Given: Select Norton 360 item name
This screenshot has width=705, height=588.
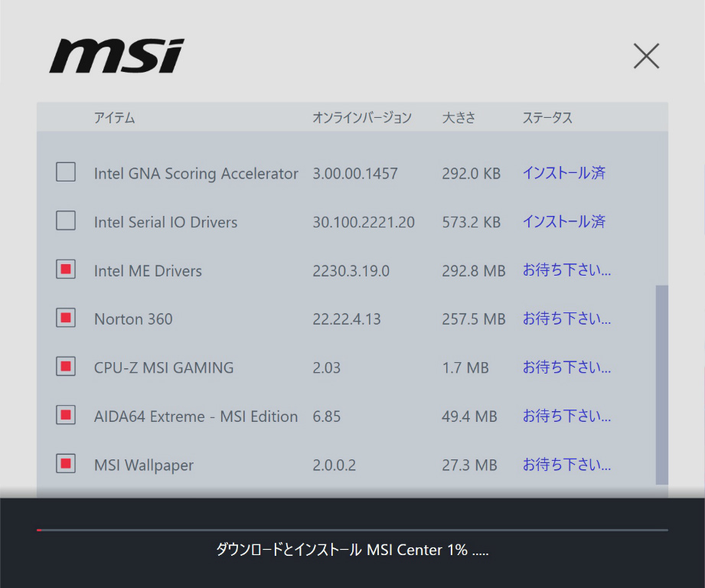Looking at the screenshot, I should 133,319.
